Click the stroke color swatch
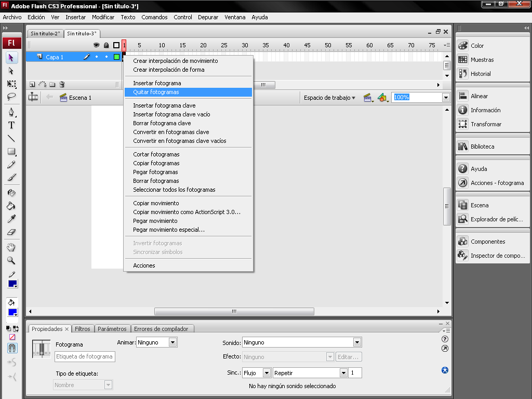532x399 pixels. (x=12, y=284)
